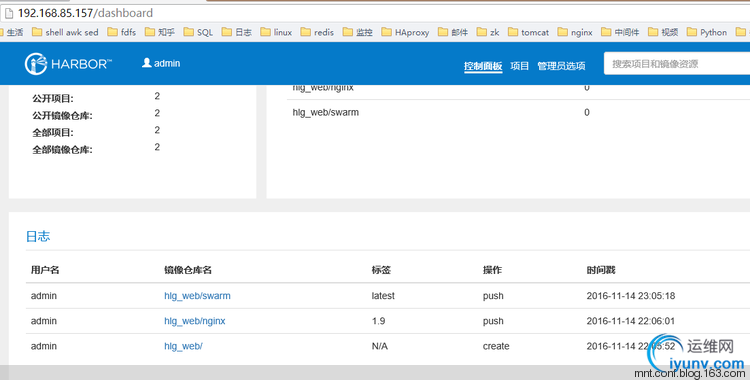The height and width of the screenshot is (380, 750).
Task: Click the Harbor logo icon
Action: click(36, 64)
